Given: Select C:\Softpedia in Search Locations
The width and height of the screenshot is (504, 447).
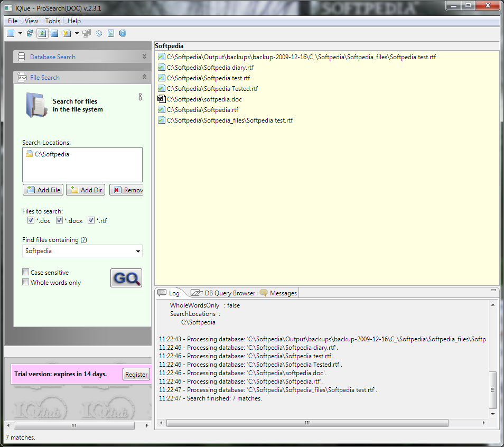Looking at the screenshot, I should [x=52, y=154].
